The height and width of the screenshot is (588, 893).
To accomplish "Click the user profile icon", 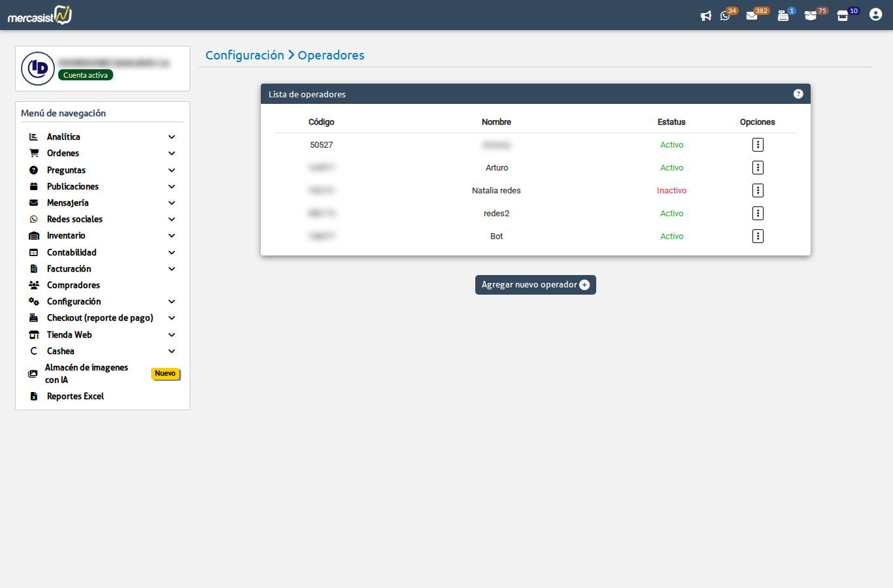I will pyautogui.click(x=875, y=15).
